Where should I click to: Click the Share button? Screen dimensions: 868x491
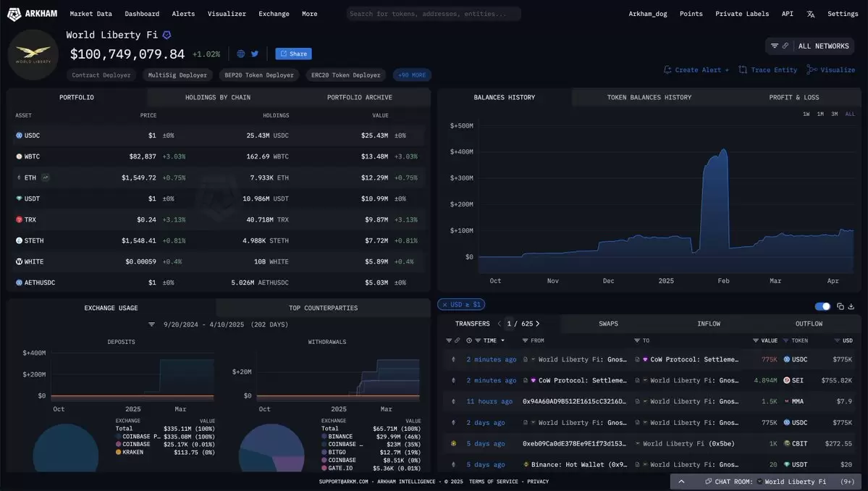(293, 54)
